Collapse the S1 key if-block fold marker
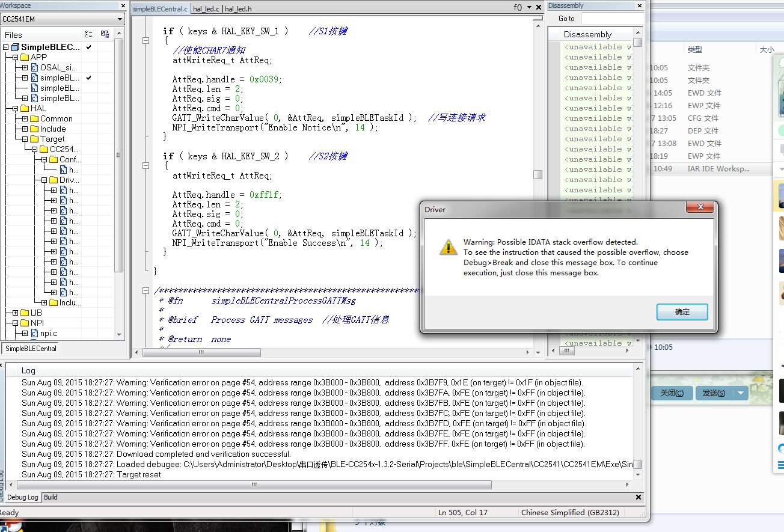Image resolution: width=784 pixels, height=532 pixels. (x=145, y=41)
